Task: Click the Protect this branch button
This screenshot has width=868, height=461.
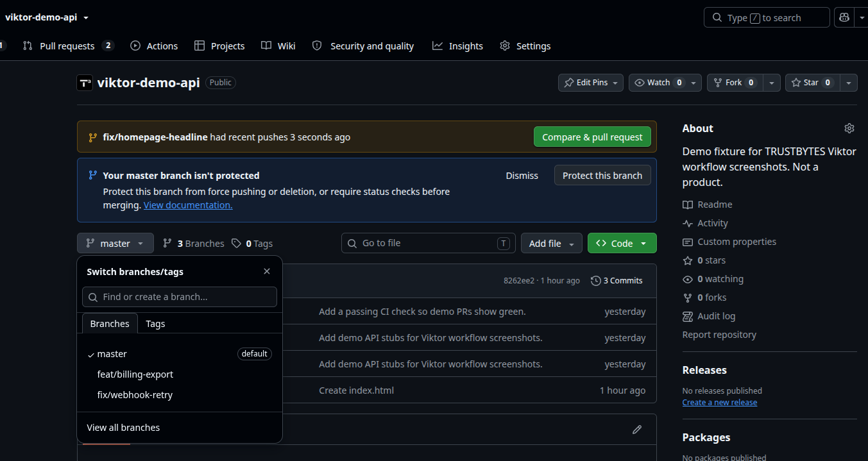Action: point(602,176)
